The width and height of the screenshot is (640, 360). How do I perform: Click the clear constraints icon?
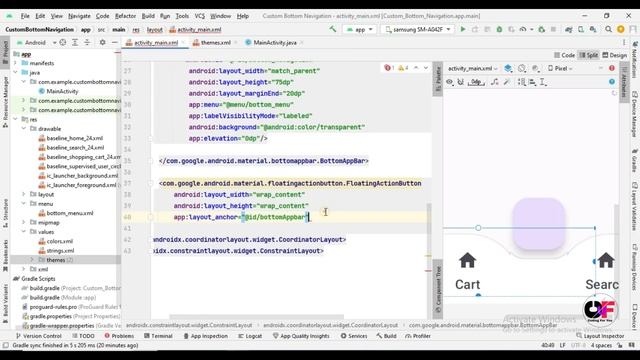click(x=495, y=82)
